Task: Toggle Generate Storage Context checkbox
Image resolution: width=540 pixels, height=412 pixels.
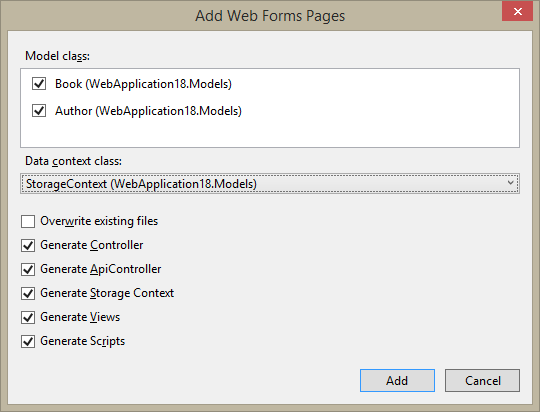Action: [x=28, y=293]
